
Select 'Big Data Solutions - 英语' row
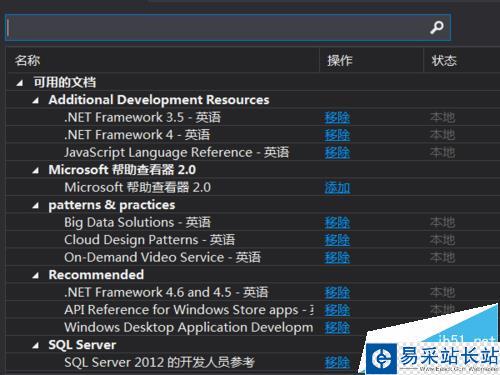click(137, 222)
